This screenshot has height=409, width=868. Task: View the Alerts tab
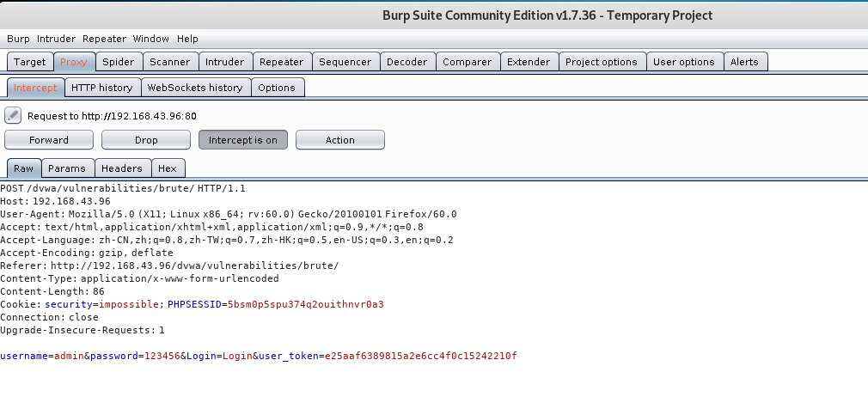[x=744, y=62]
